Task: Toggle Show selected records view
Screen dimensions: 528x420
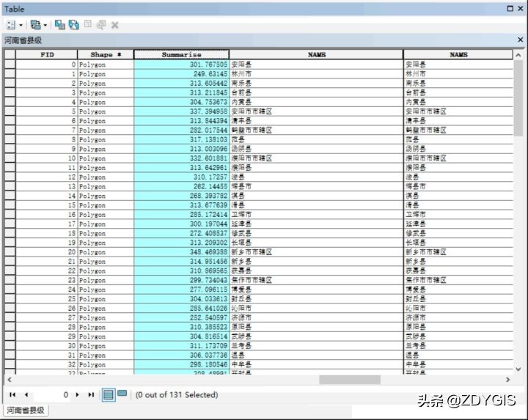Action: pos(122,394)
